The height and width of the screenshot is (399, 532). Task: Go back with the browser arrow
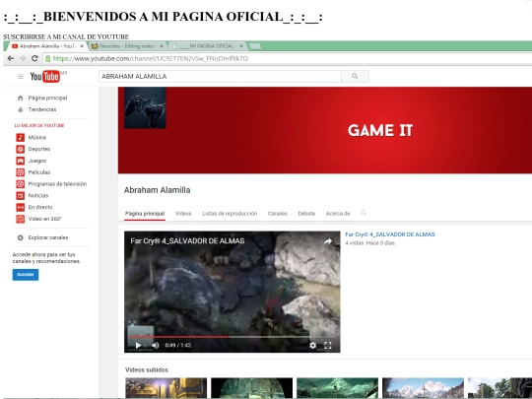click(11, 58)
